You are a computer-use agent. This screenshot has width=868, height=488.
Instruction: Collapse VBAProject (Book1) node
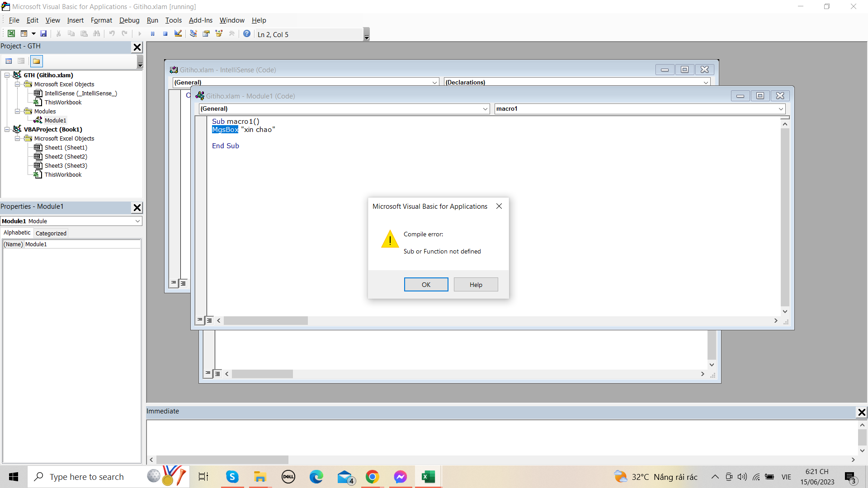coord(7,130)
